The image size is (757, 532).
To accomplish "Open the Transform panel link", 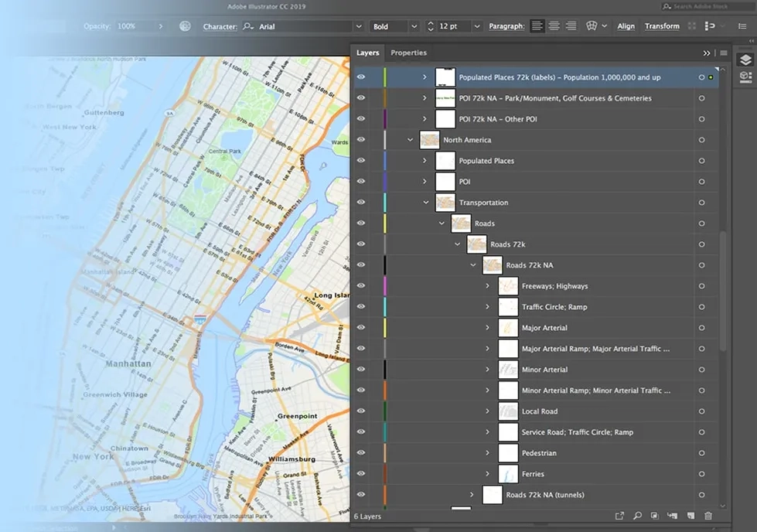I will [x=662, y=26].
